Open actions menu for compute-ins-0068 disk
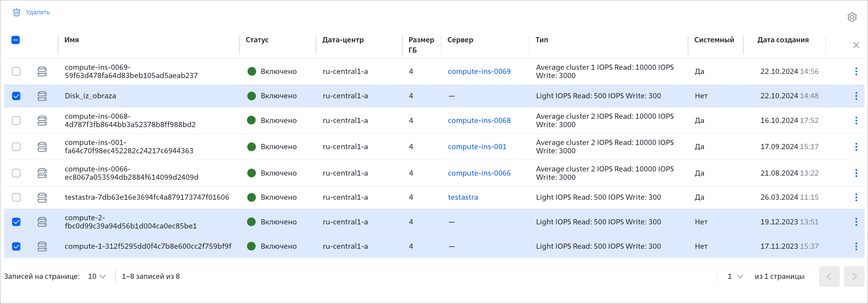The image size is (868, 304). tap(856, 120)
